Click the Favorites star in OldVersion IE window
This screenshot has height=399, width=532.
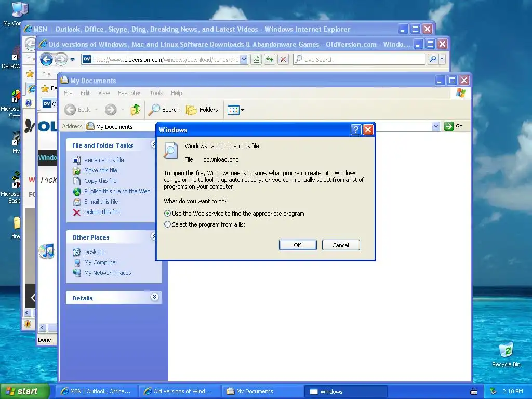(45, 88)
